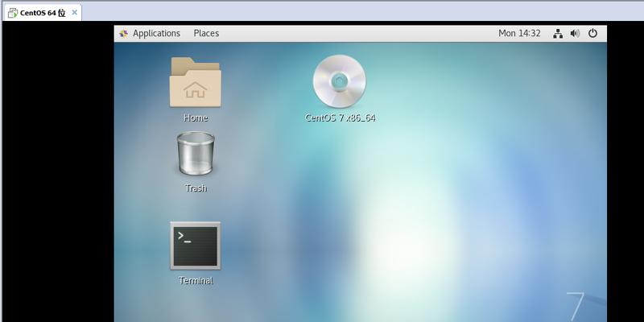Screen dimensions: 644x322
Task: Click the "Terminal" label text
Action: (x=196, y=281)
